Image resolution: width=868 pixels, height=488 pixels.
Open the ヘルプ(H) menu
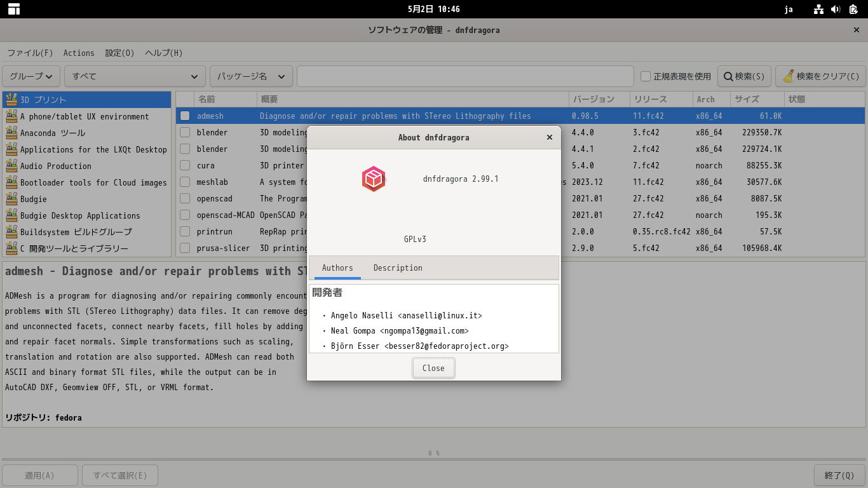pos(164,53)
